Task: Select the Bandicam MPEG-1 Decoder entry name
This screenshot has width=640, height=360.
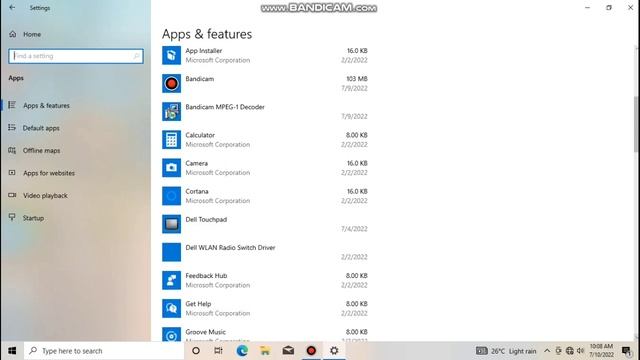Action: click(x=225, y=107)
